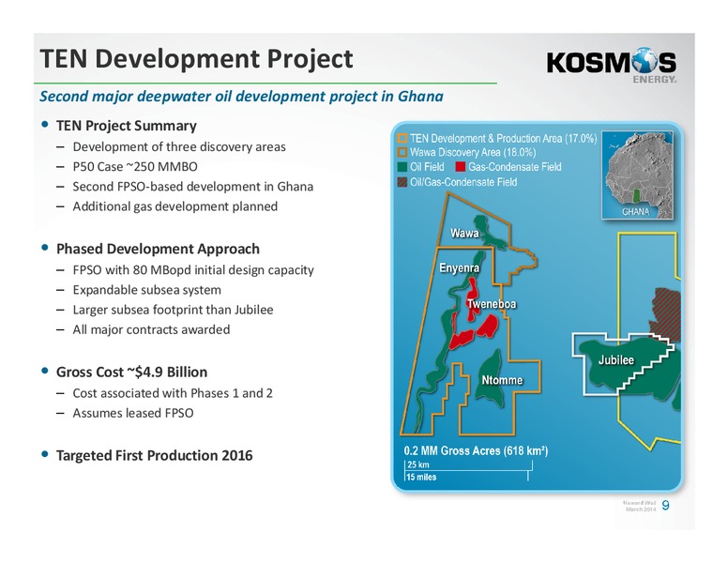728x563 pixels.
Task: Click the 'Gas-Condensate Field' legend text
Action: click(515, 167)
